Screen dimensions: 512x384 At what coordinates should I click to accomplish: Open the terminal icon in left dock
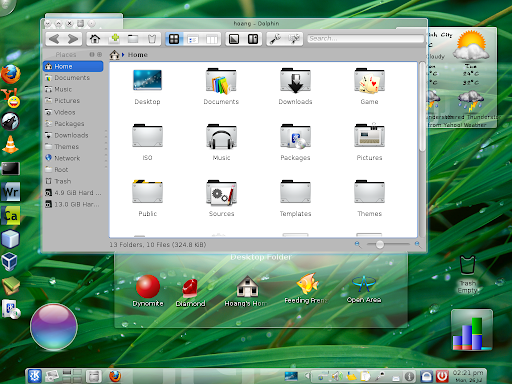click(11, 169)
